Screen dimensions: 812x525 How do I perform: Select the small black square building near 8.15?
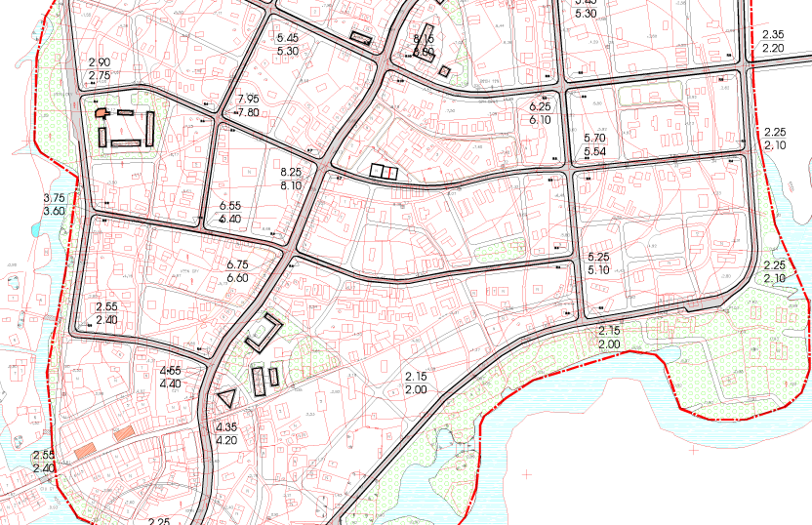444,70
